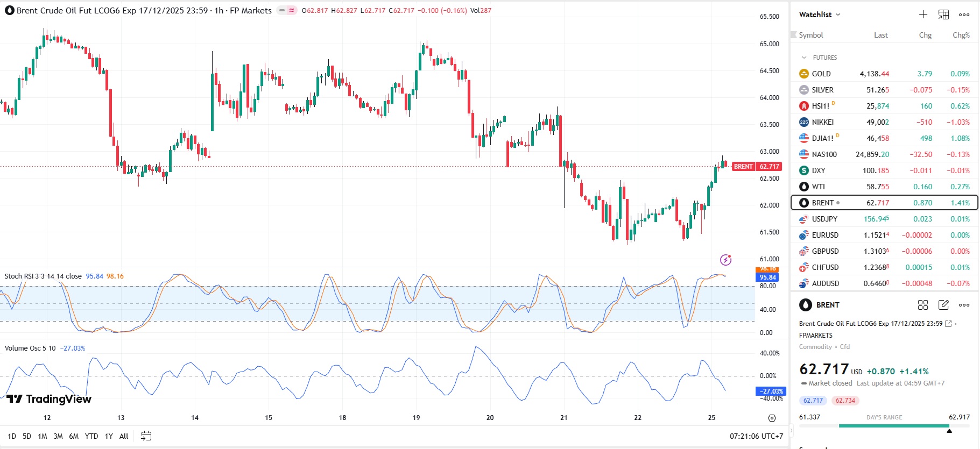Open watchlist more options menu
This screenshot has height=449, width=980.
[964, 15]
